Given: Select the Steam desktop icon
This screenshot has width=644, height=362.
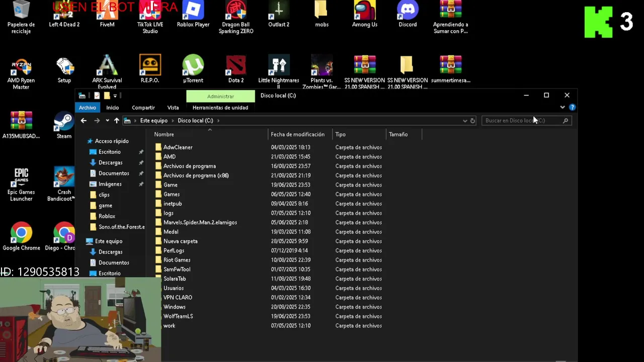Looking at the screenshot, I should click(x=64, y=126).
